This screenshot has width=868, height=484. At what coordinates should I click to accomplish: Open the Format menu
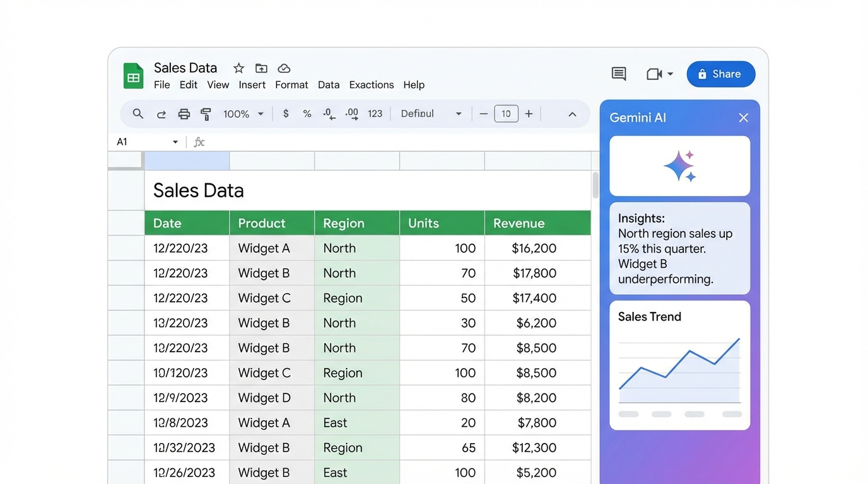click(291, 84)
